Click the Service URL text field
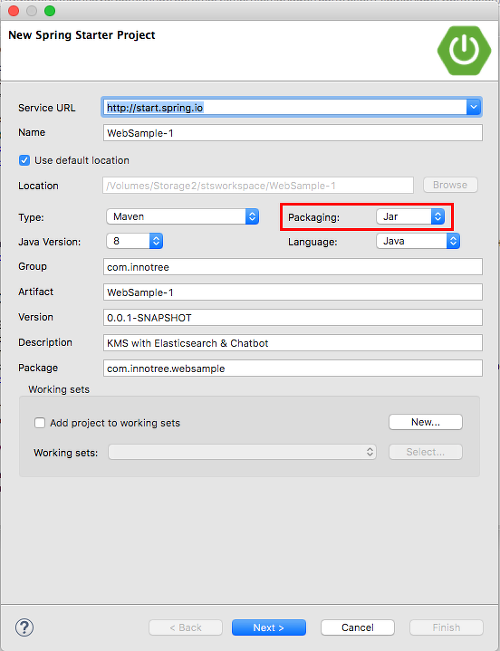Image resolution: width=500 pixels, height=651 pixels. click(285, 108)
